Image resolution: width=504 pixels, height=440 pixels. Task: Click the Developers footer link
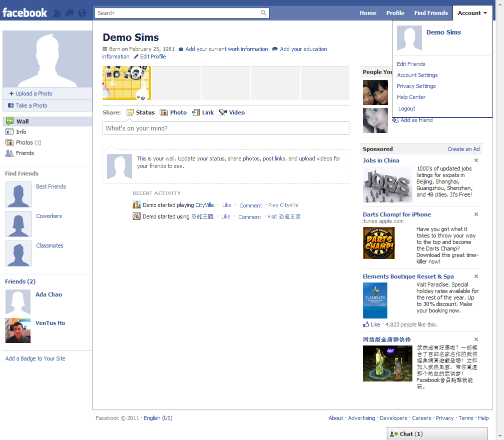[x=393, y=418]
